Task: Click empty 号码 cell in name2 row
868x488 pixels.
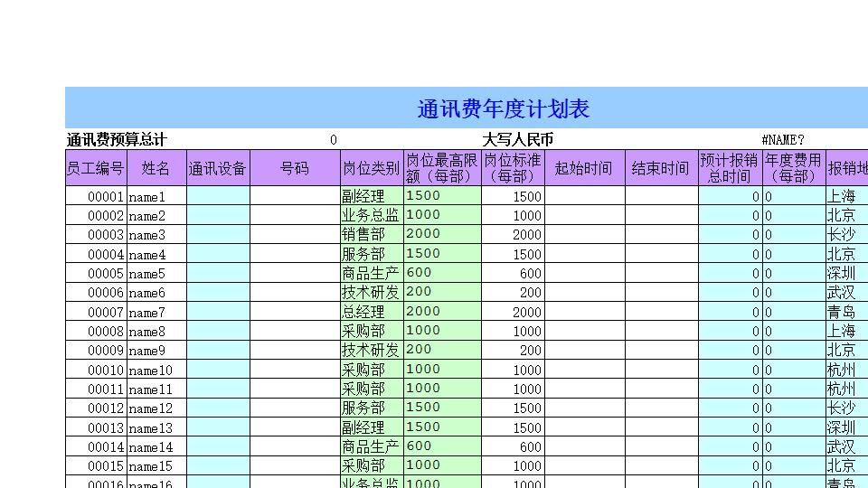Action: pyautogui.click(x=295, y=215)
